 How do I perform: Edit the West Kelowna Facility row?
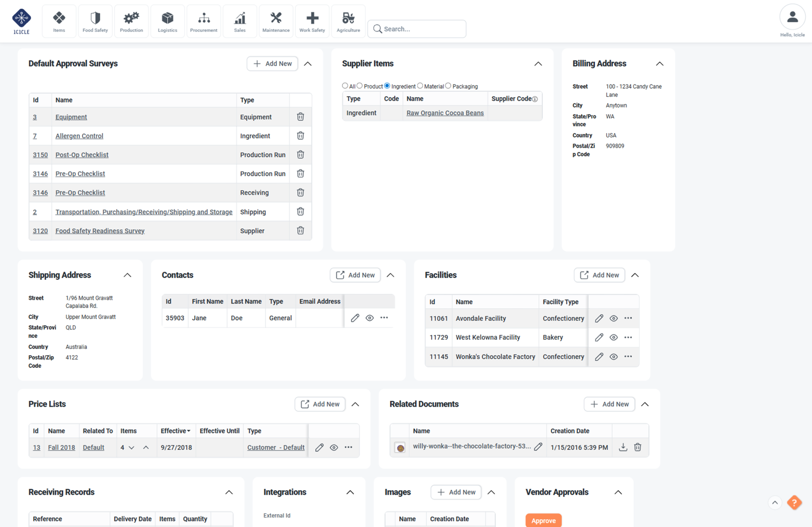pyautogui.click(x=599, y=337)
